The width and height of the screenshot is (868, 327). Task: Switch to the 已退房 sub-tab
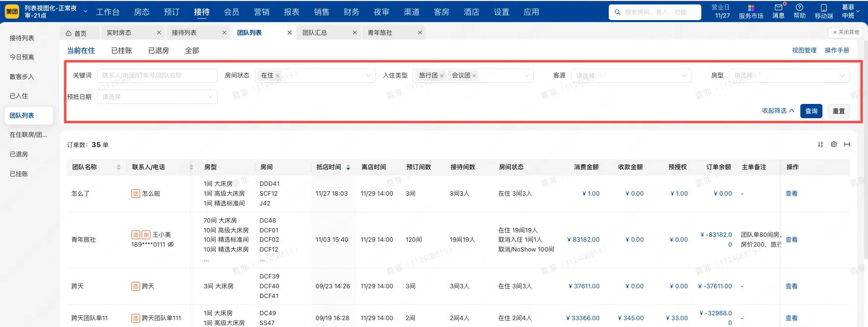coord(158,50)
